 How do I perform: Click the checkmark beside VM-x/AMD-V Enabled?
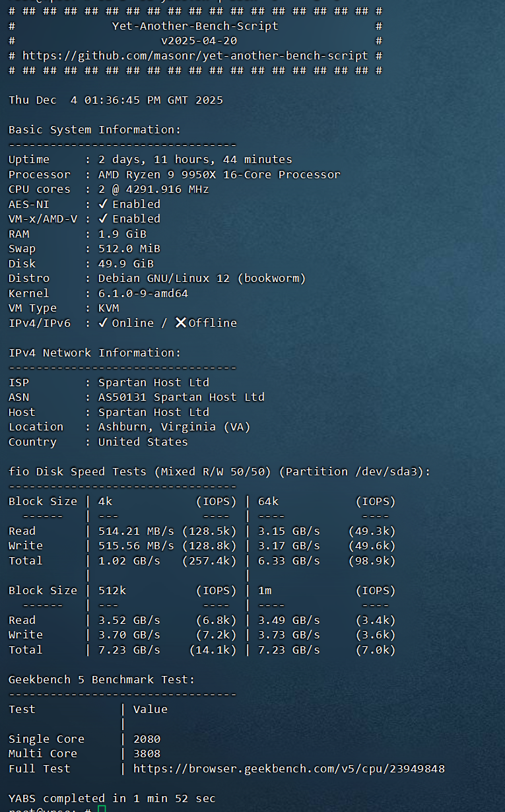(103, 219)
